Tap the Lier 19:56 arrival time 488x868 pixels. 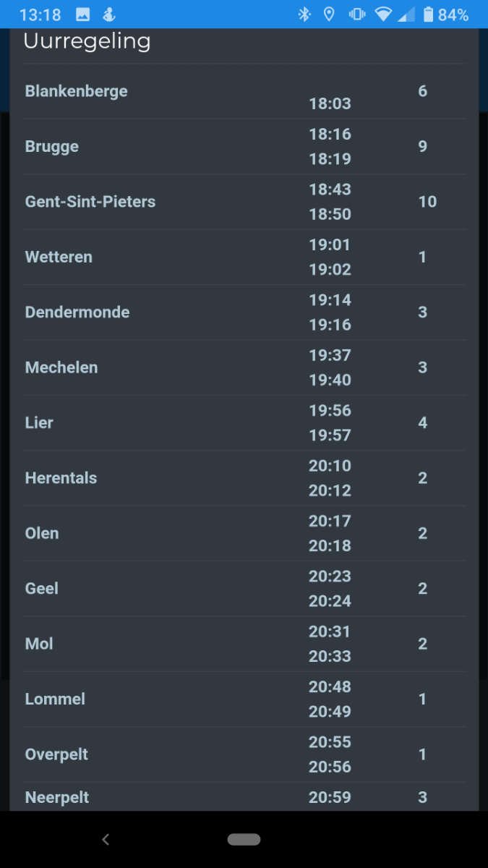pos(330,411)
